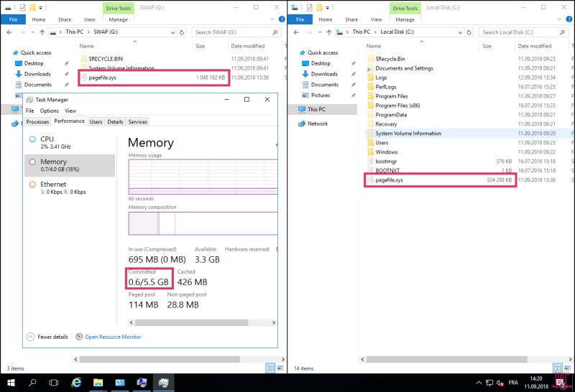Image resolution: width=575 pixels, height=392 pixels.
Task: Select Pictures in Local Disk (C:) Quick access
Action: (x=321, y=95)
